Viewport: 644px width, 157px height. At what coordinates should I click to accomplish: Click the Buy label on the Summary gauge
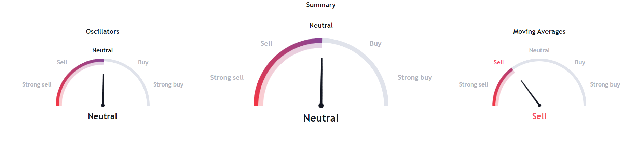click(375, 44)
